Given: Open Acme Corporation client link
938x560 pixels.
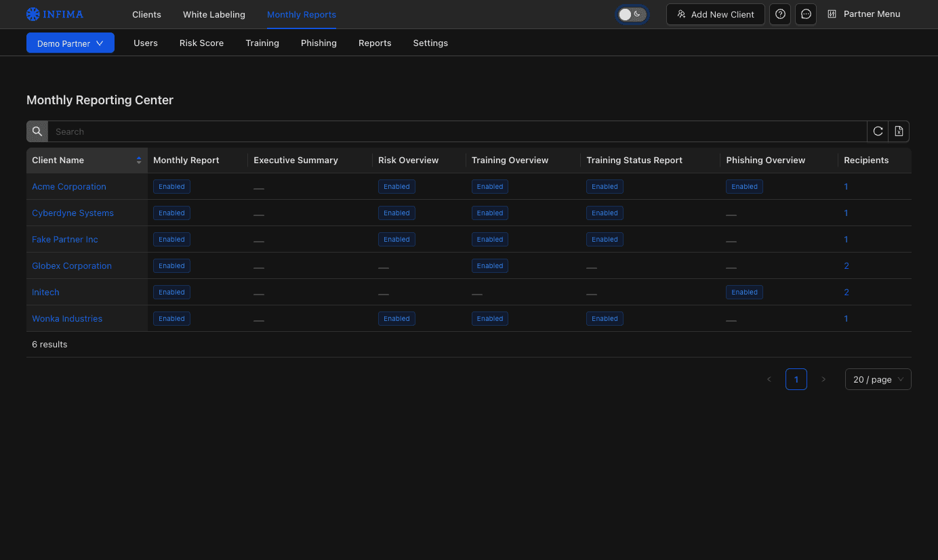Looking at the screenshot, I should pos(69,186).
